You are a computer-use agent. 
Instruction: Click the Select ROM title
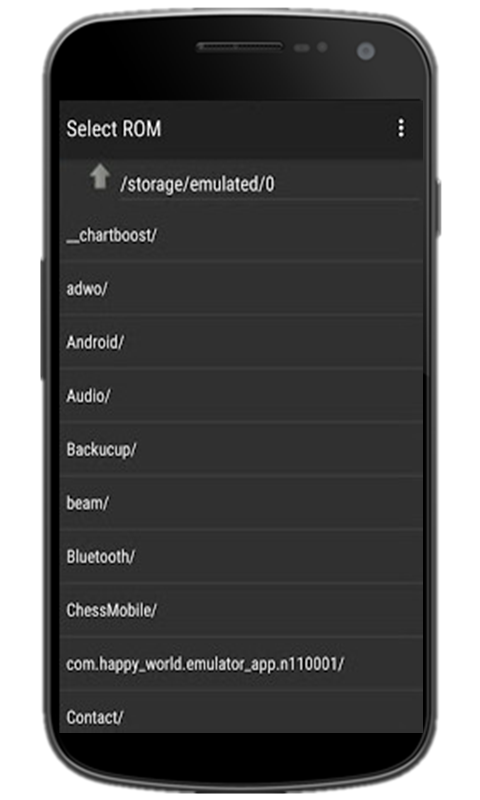tap(114, 129)
